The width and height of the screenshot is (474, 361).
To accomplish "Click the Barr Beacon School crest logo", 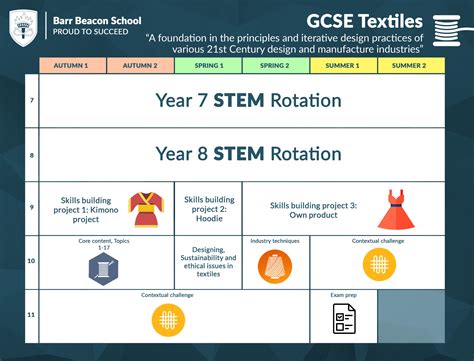I will pyautogui.click(x=23, y=28).
